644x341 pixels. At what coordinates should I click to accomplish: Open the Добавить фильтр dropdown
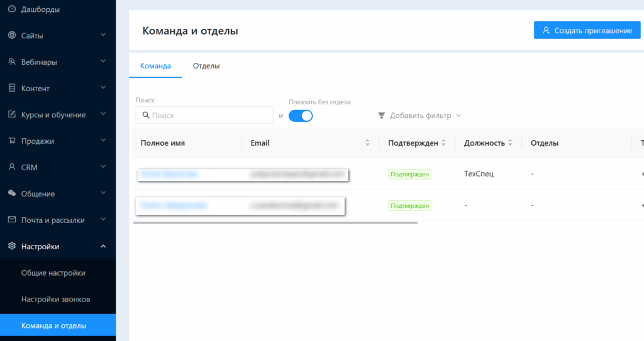pos(419,116)
